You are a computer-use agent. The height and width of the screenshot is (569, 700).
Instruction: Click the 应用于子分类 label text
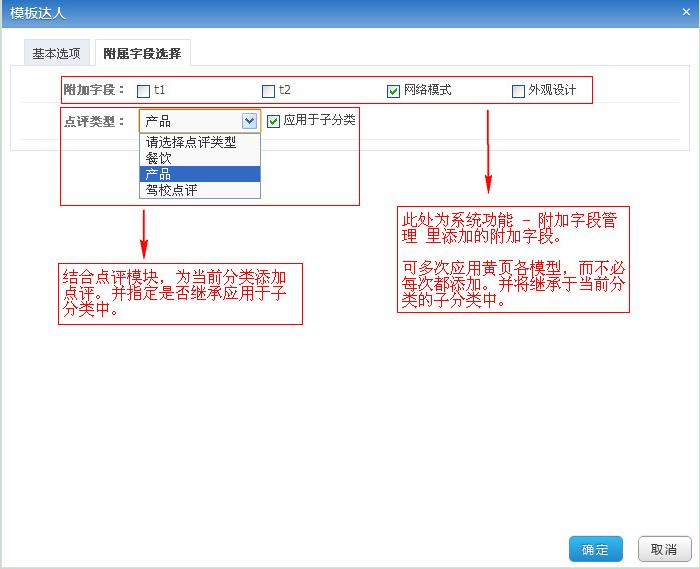tap(320, 120)
